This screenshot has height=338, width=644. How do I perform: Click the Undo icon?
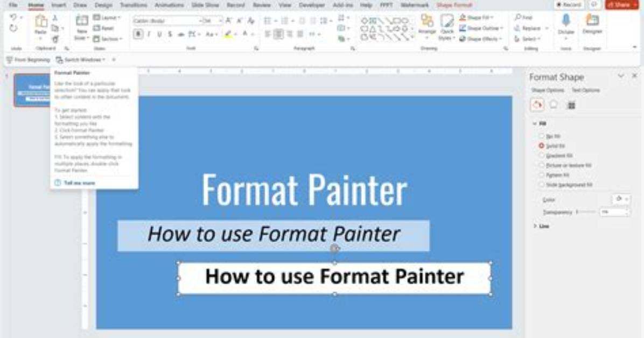[13, 18]
